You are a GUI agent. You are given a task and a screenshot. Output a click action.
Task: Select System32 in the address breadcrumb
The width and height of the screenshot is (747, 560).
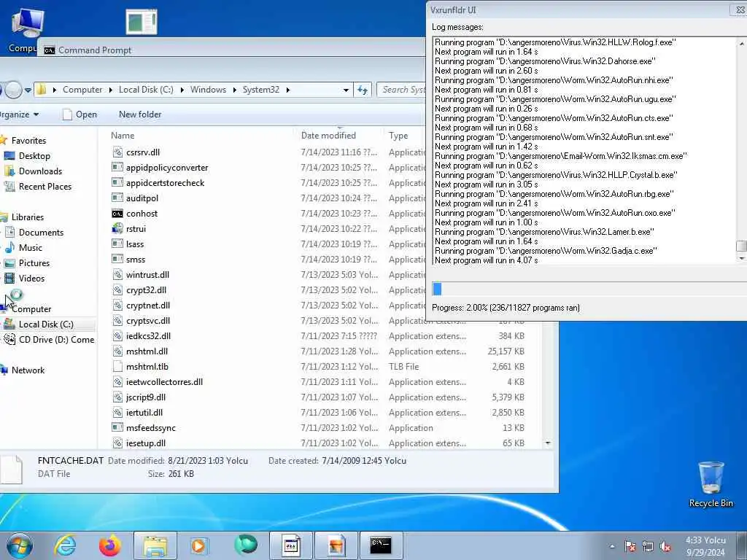coord(260,90)
